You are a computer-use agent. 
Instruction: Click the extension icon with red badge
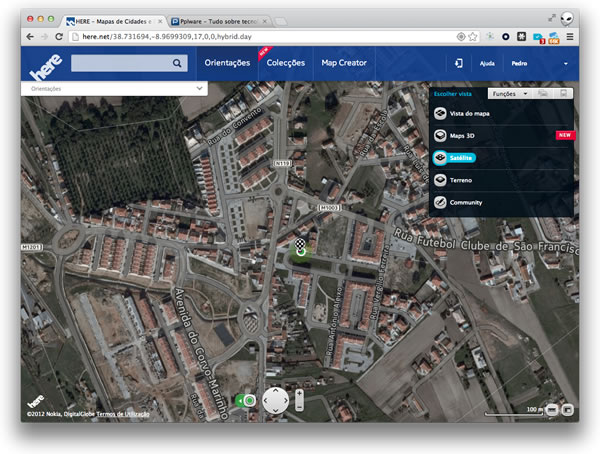[538, 38]
